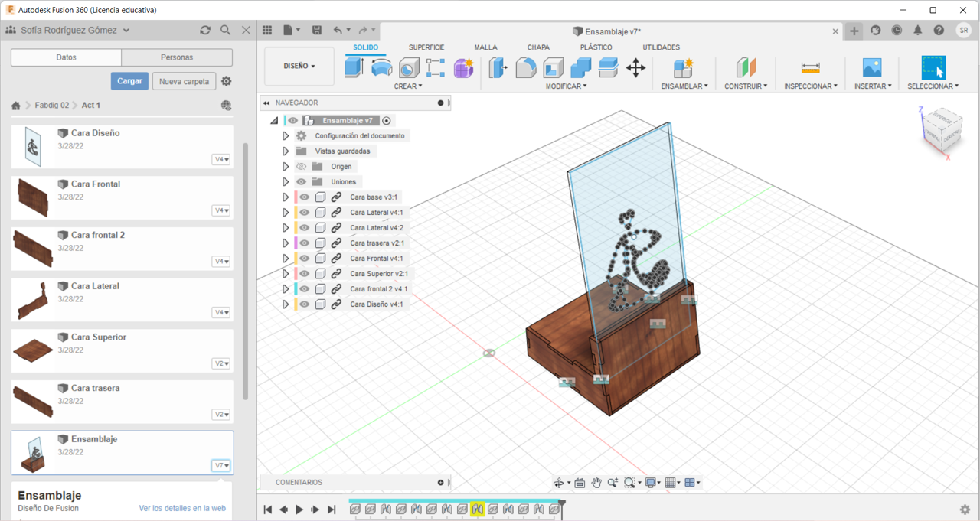Image resolution: width=980 pixels, height=521 pixels.
Task: Open the V7 version dropdown for Ensamblaje
Action: 221,465
